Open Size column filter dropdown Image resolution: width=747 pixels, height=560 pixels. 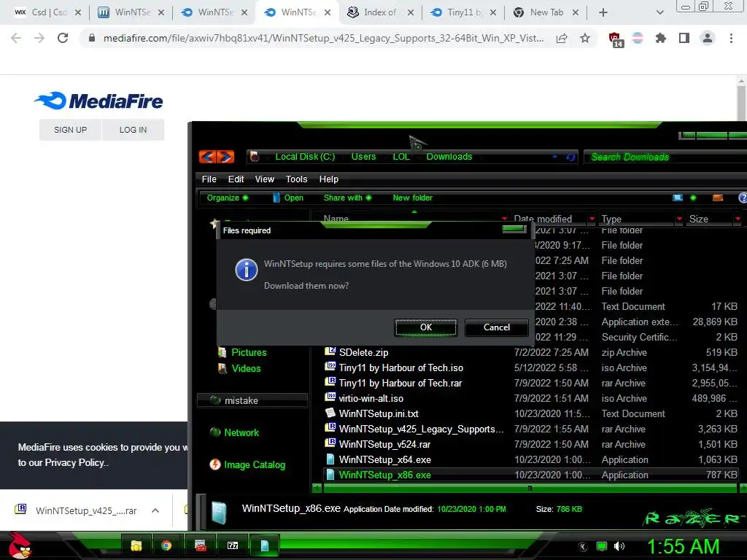pyautogui.click(x=738, y=219)
